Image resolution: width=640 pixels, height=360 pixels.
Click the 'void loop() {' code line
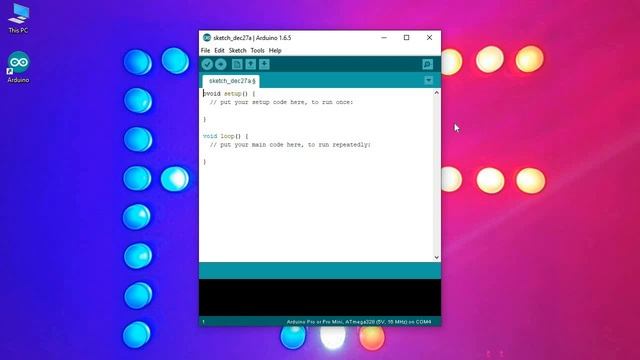click(x=225, y=136)
